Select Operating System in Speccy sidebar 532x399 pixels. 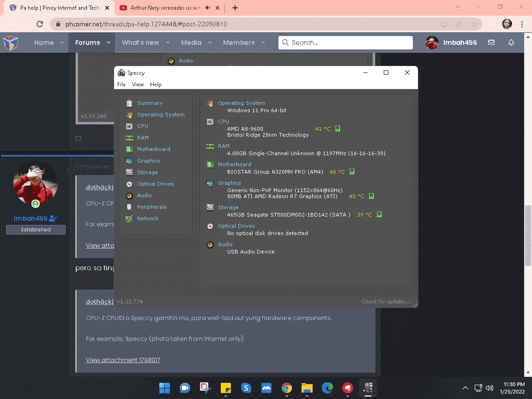point(161,115)
